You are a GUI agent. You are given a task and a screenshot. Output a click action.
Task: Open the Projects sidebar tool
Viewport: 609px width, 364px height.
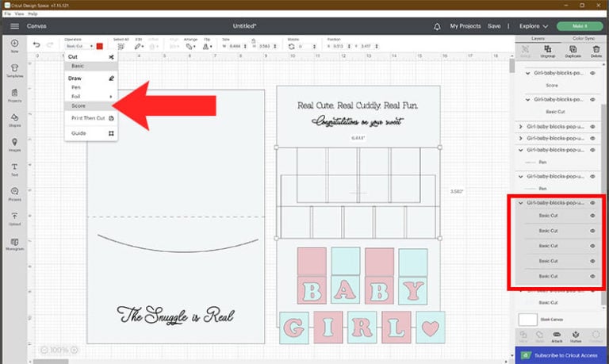[14, 96]
